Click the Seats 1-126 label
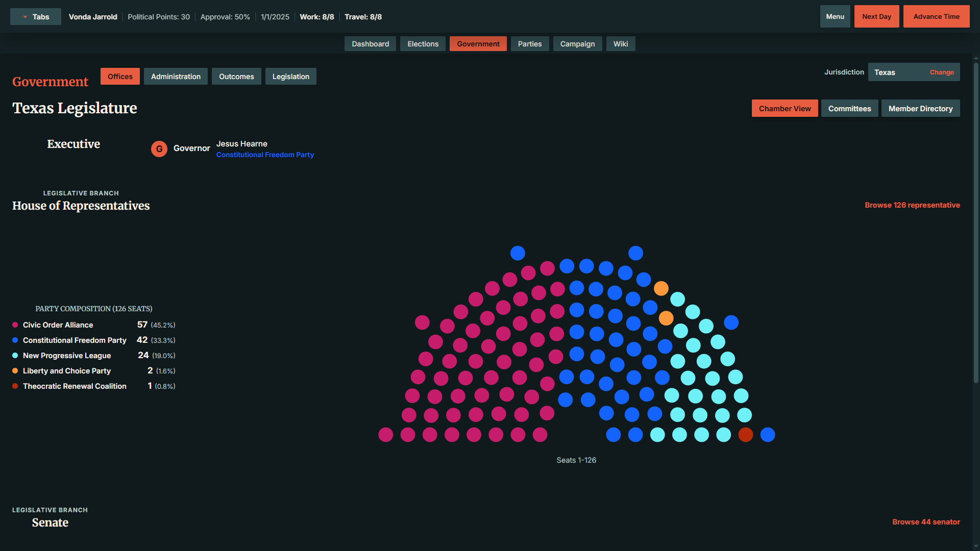Image resolution: width=980 pixels, height=551 pixels. (x=576, y=460)
